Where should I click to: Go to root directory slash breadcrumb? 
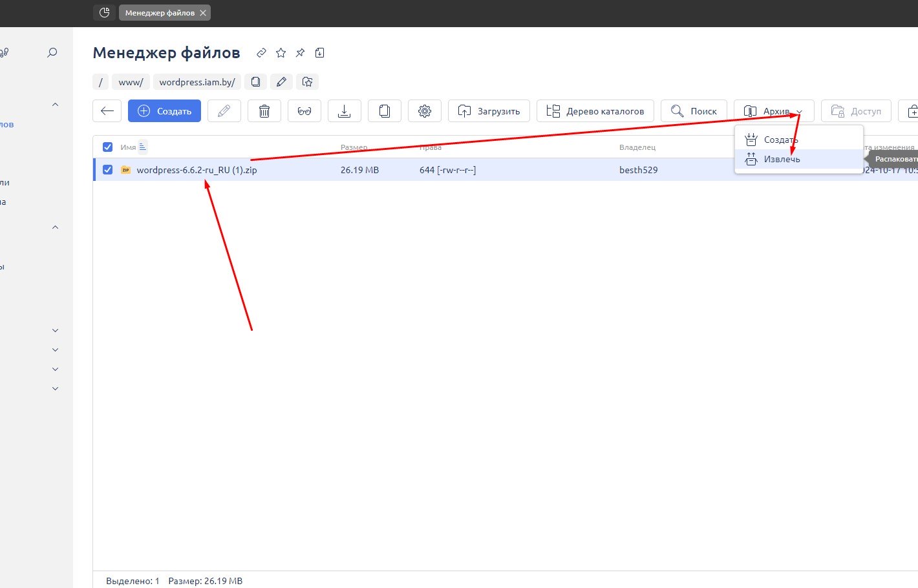(x=101, y=82)
